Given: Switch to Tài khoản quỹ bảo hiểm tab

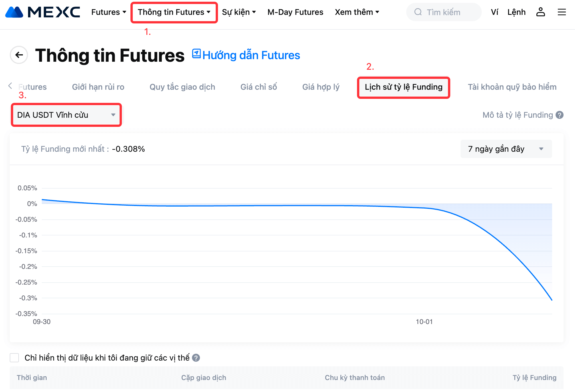Looking at the screenshot, I should [512, 87].
